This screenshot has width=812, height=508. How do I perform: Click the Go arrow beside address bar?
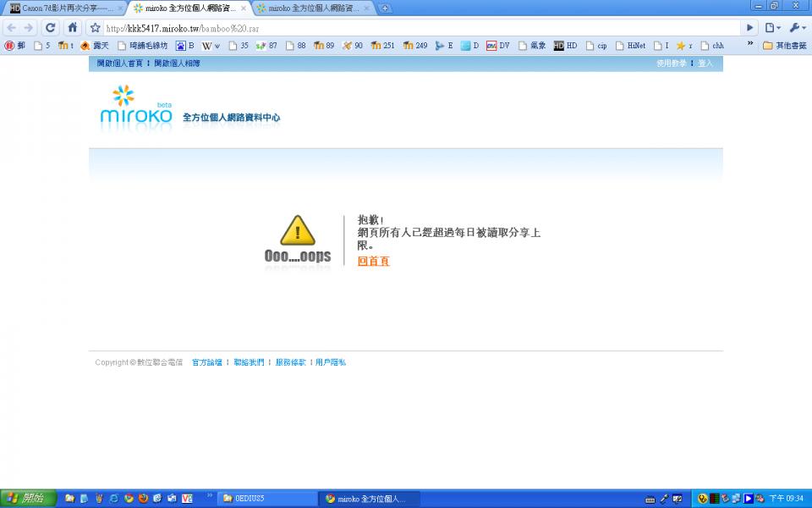click(749, 28)
